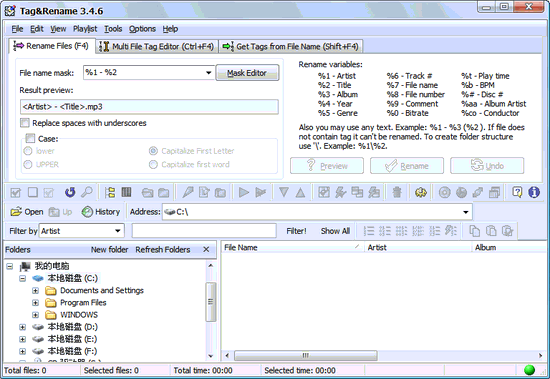Click the pen edit-tag toolbar icon

pos(188,192)
